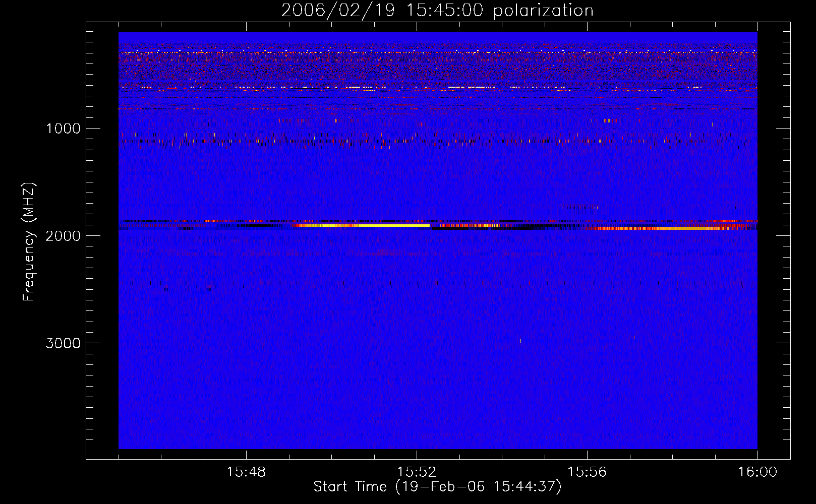Click the 15:56 time tick label
The height and width of the screenshot is (504, 816).
[587, 472]
